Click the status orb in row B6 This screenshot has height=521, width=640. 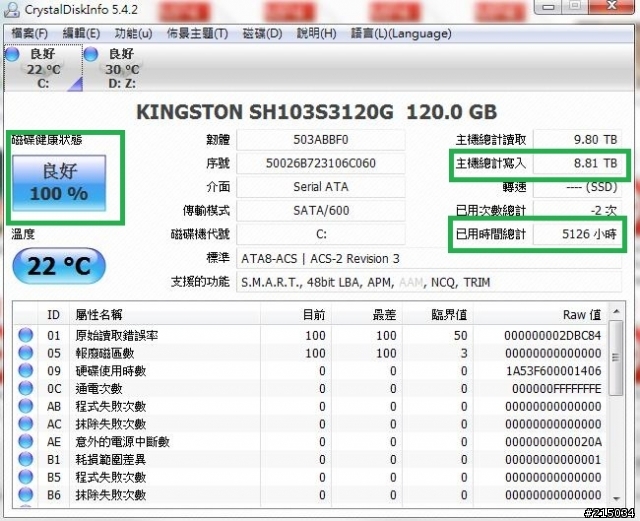click(x=26, y=495)
